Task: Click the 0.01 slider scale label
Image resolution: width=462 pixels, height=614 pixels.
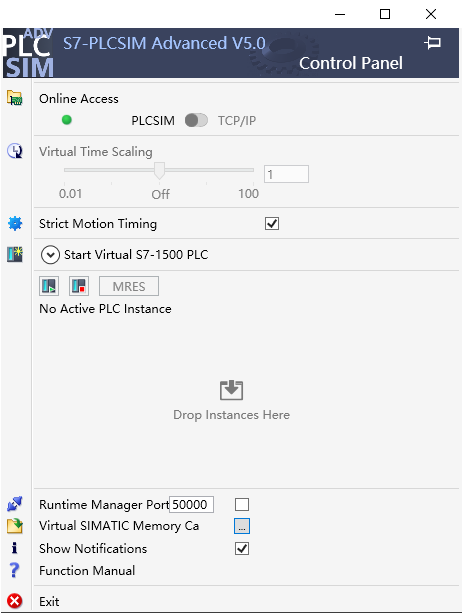Action: point(70,193)
